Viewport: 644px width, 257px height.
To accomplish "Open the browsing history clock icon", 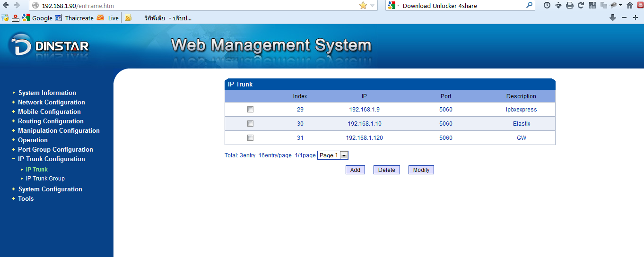I will tap(547, 5).
